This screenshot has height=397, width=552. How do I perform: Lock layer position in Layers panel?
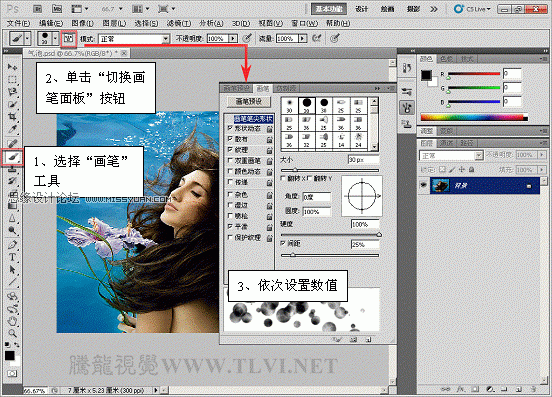pyautogui.click(x=462, y=170)
